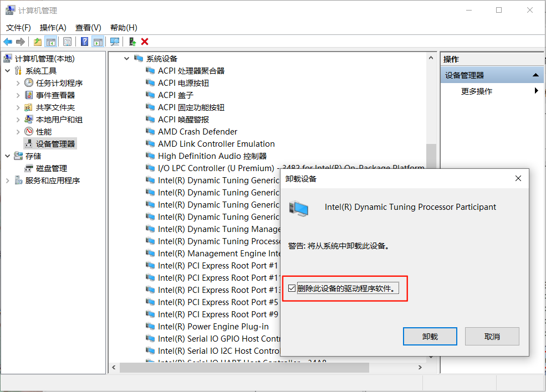
Task: Open the 查看(V) menu
Action: tap(88, 28)
